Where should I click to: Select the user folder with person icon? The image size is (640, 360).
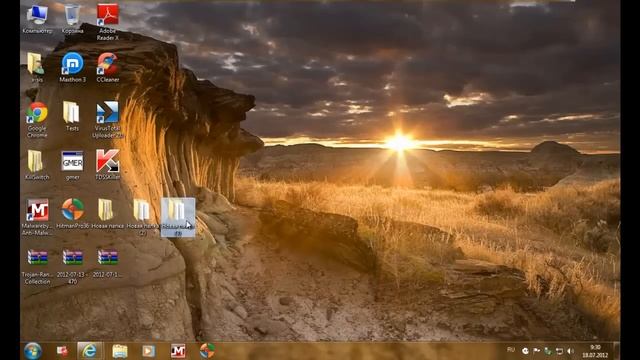(x=37, y=67)
